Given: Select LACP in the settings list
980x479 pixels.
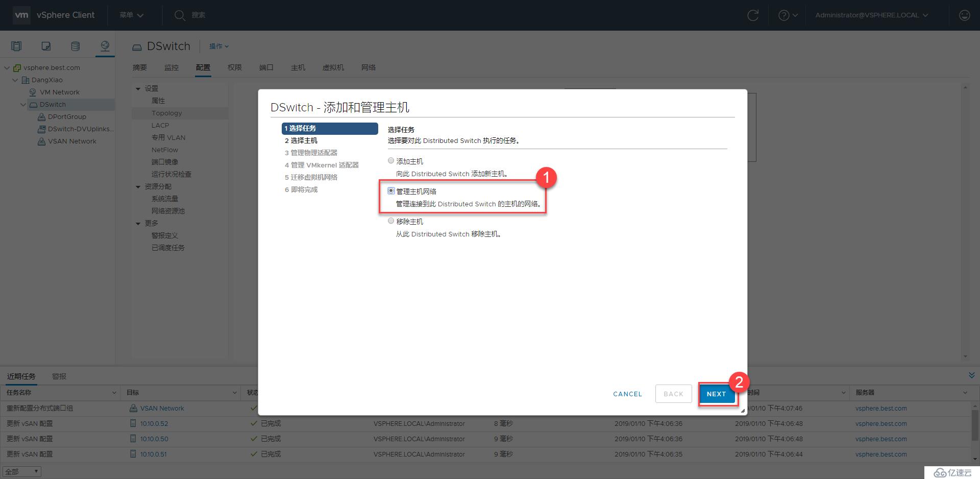Looking at the screenshot, I should [160, 126].
